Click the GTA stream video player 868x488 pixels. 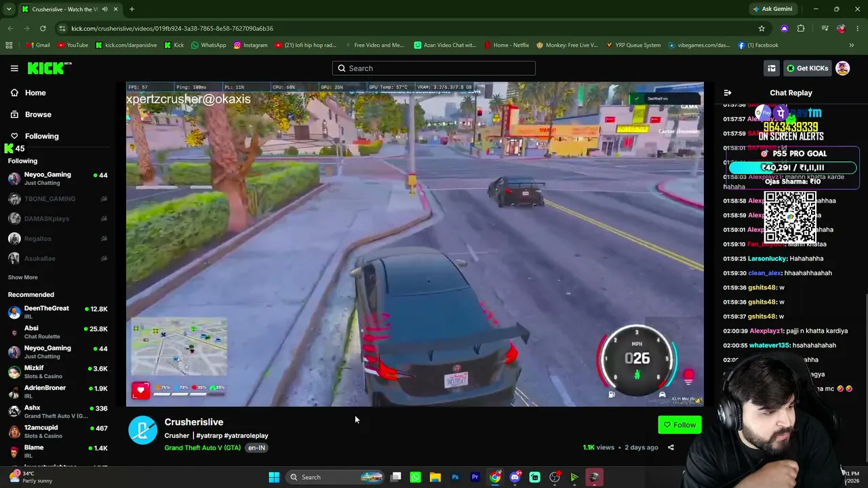pyautogui.click(x=415, y=245)
